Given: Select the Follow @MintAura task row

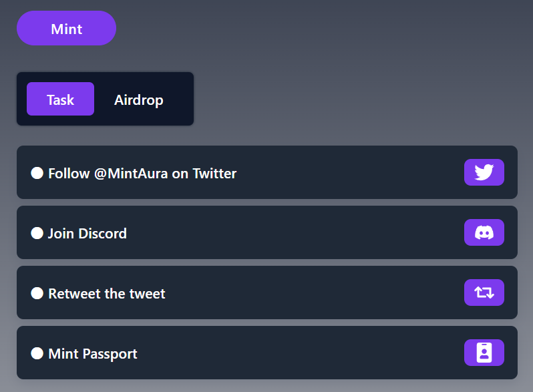Looking at the screenshot, I should 267,172.
